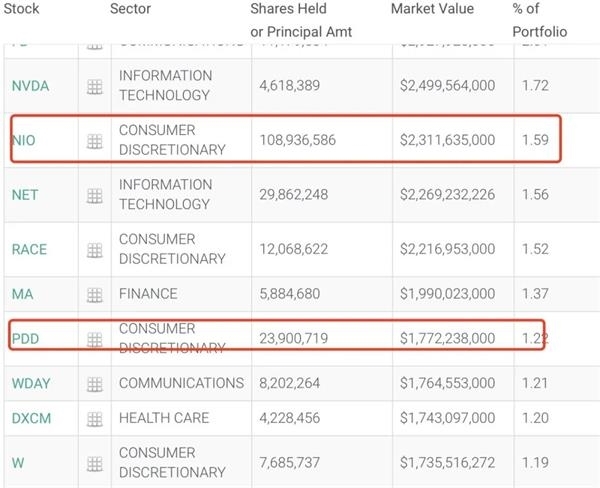
Task: Click the NIO ticker link
Action: [x=24, y=141]
